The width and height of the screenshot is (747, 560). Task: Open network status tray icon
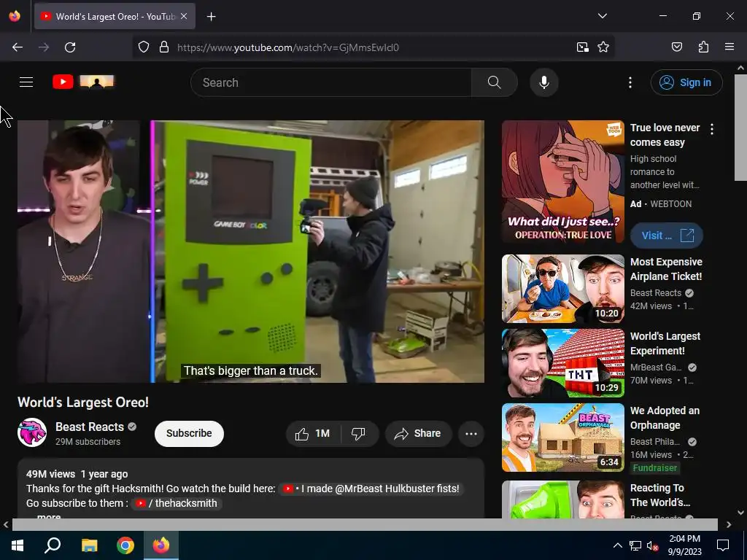tap(635, 545)
